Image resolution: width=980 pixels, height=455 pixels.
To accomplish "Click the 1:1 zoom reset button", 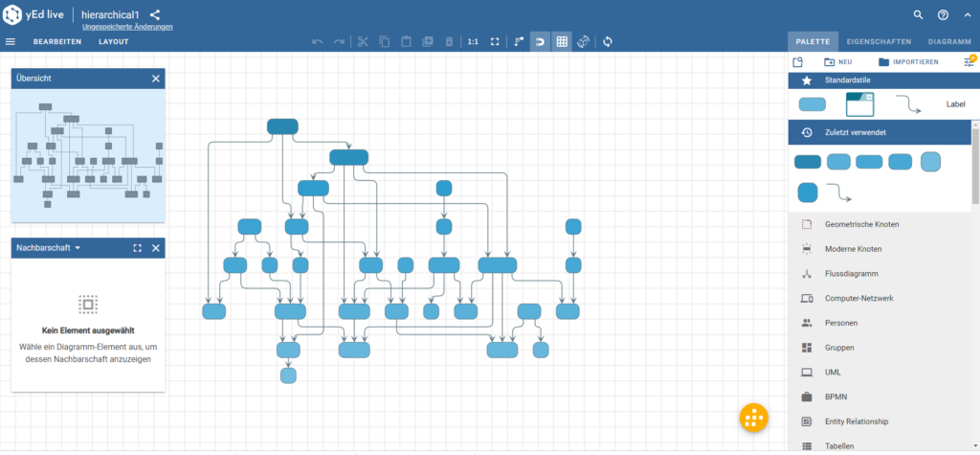I will point(473,42).
